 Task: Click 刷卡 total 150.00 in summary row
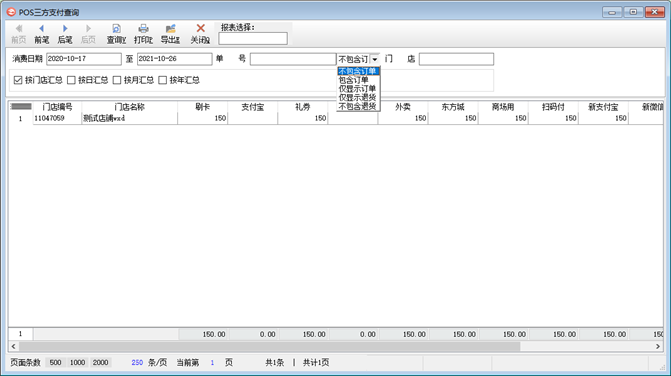tap(203, 335)
